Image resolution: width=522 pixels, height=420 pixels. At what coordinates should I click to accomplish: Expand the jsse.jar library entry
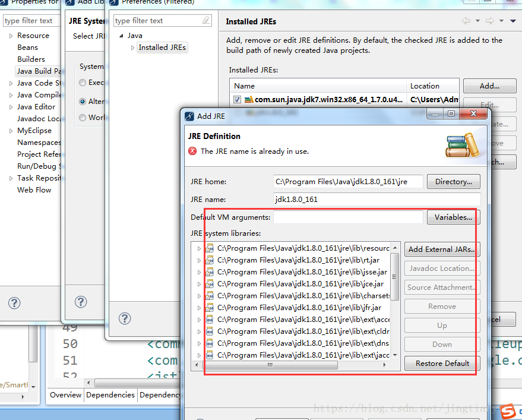tap(199, 273)
